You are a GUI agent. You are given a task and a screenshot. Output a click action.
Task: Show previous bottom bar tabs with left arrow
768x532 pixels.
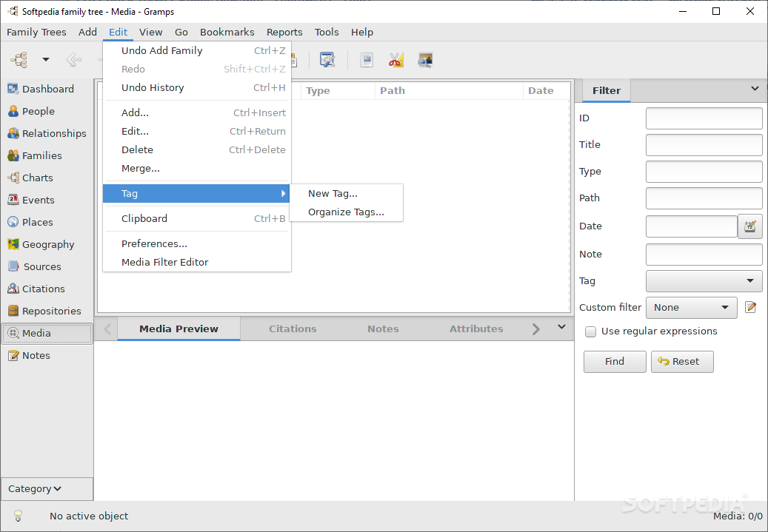107,329
